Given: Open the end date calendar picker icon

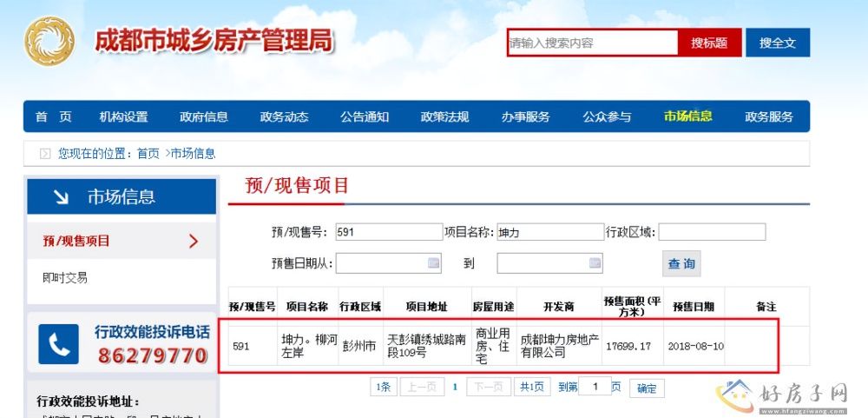Looking at the screenshot, I should pyautogui.click(x=595, y=262).
